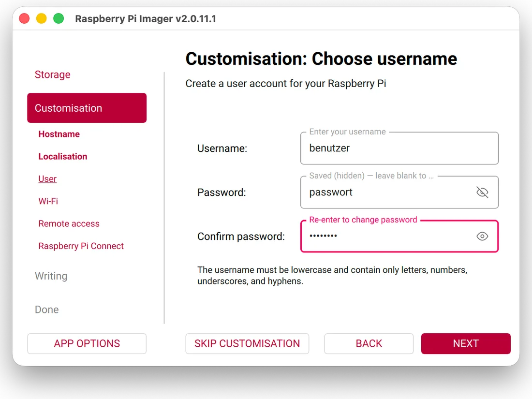
Task: Open APP OPTIONS
Action: pos(87,344)
